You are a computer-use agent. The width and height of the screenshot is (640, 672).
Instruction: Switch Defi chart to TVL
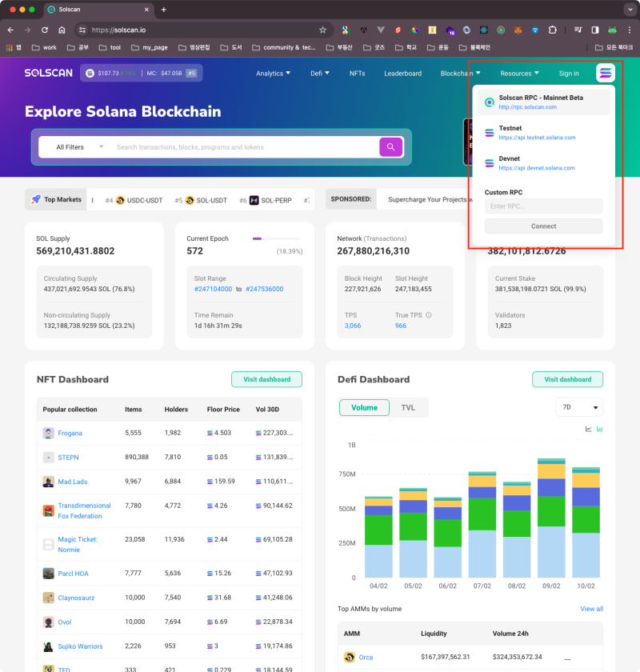(408, 407)
